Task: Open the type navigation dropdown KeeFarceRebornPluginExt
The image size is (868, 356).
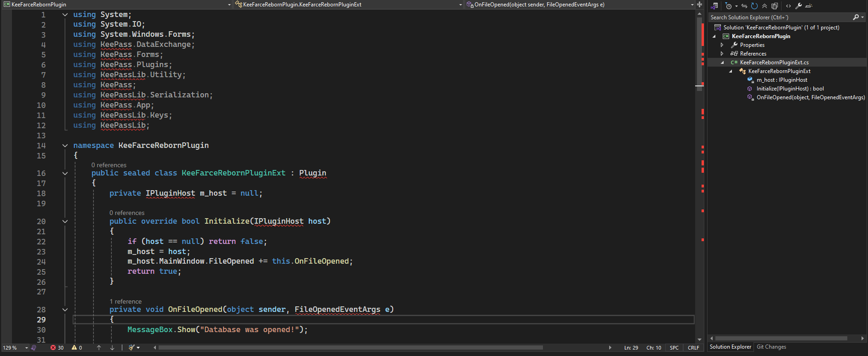Action: pyautogui.click(x=348, y=5)
